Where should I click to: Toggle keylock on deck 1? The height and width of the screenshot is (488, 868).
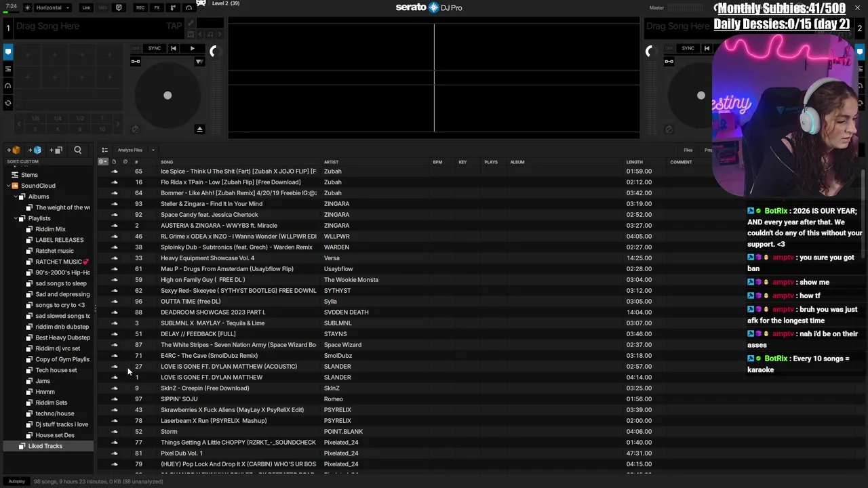(136, 62)
